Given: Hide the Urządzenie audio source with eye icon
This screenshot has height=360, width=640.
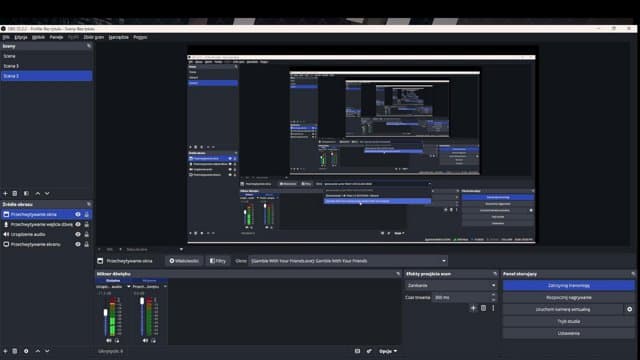Looking at the screenshot, I should point(78,234).
